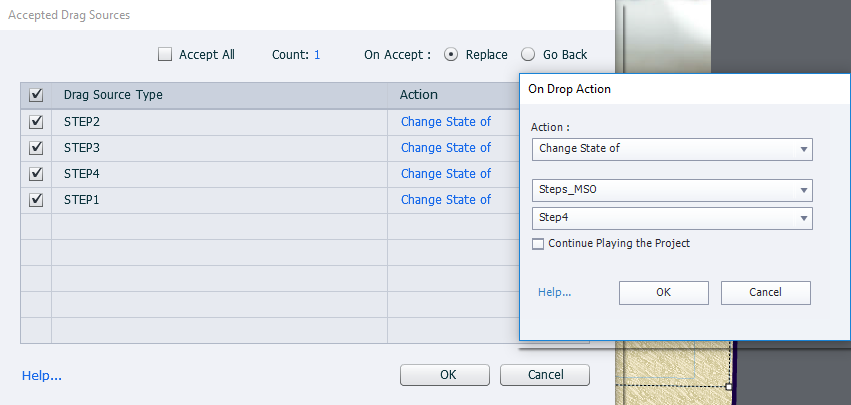Select the Go Back radio option

pos(529,55)
